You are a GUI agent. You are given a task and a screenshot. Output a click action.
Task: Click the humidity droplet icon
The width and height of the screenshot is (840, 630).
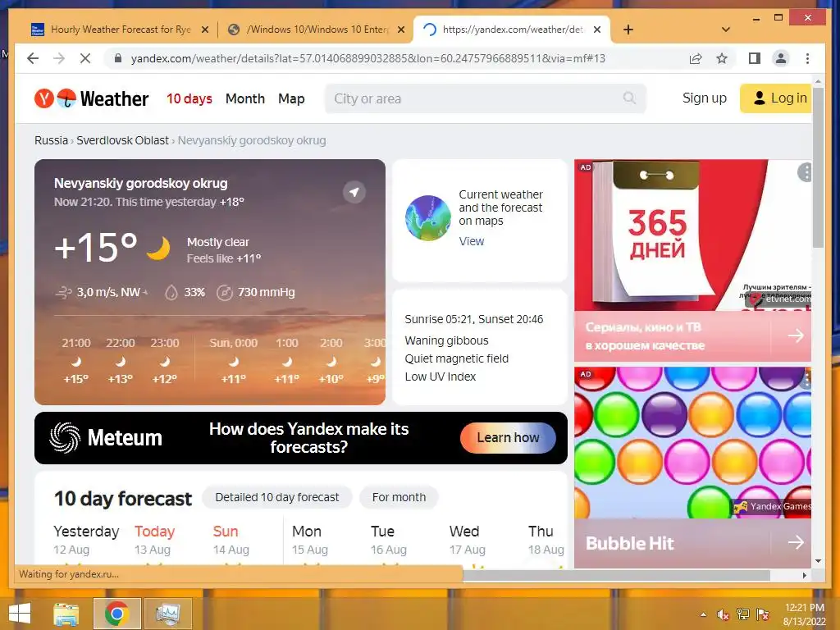point(171,293)
